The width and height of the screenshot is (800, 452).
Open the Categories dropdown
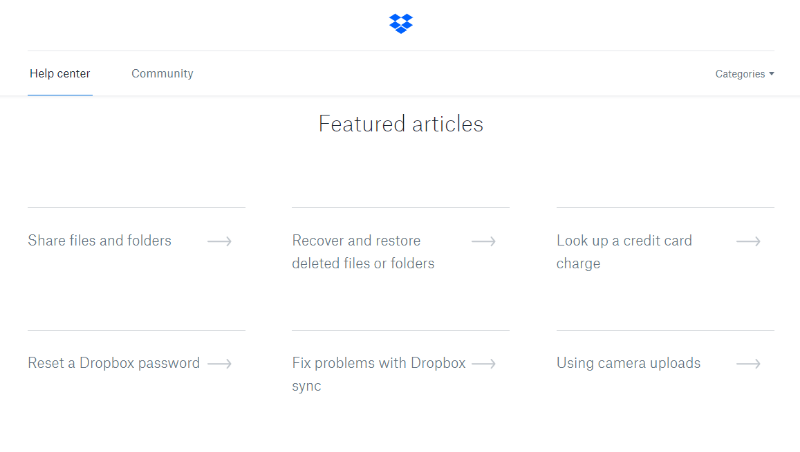coord(744,74)
